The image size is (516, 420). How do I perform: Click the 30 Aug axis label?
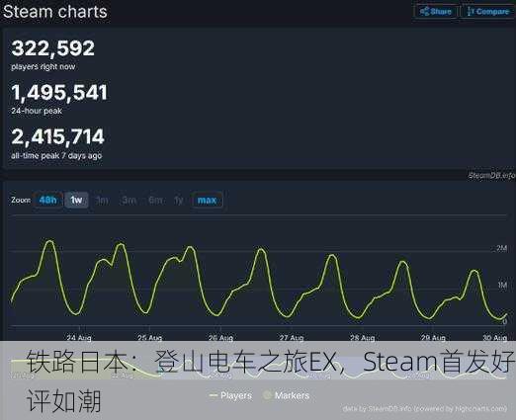494,337
